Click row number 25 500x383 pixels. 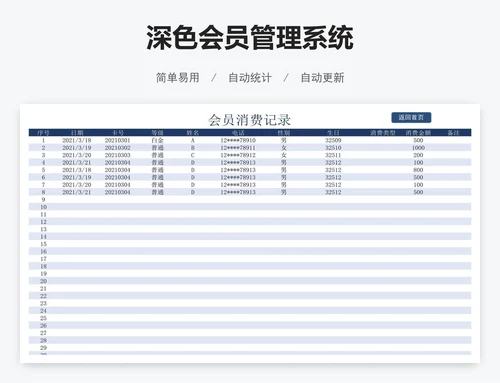(43, 318)
